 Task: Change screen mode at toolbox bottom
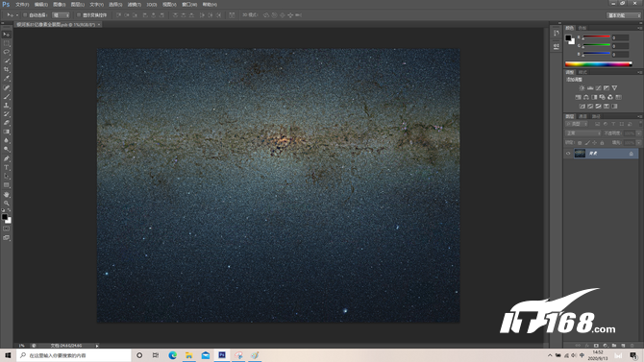pyautogui.click(x=6, y=237)
